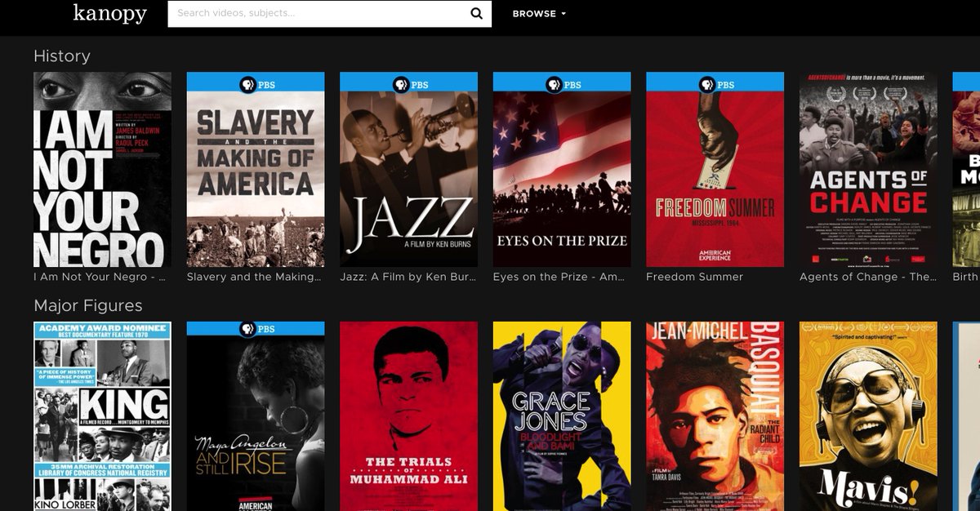Open the King documentary poster

pyautogui.click(x=102, y=416)
